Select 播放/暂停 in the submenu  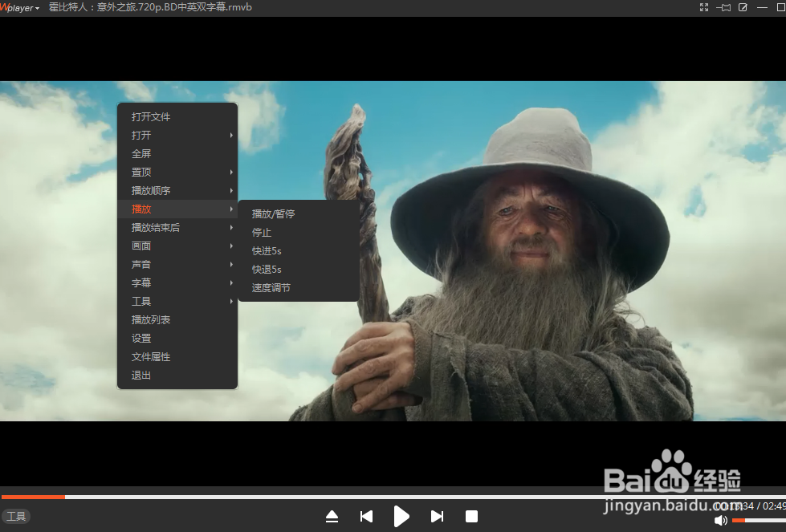point(299,214)
